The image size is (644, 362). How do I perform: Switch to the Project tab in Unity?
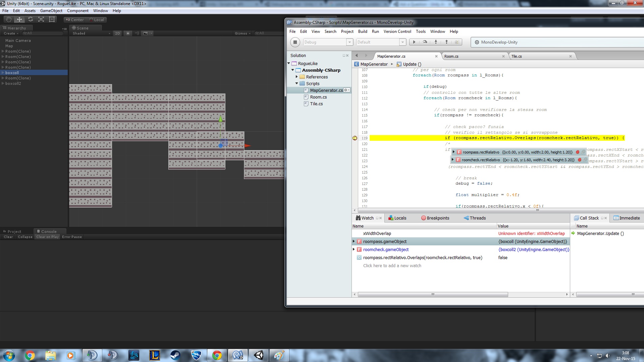point(12,231)
